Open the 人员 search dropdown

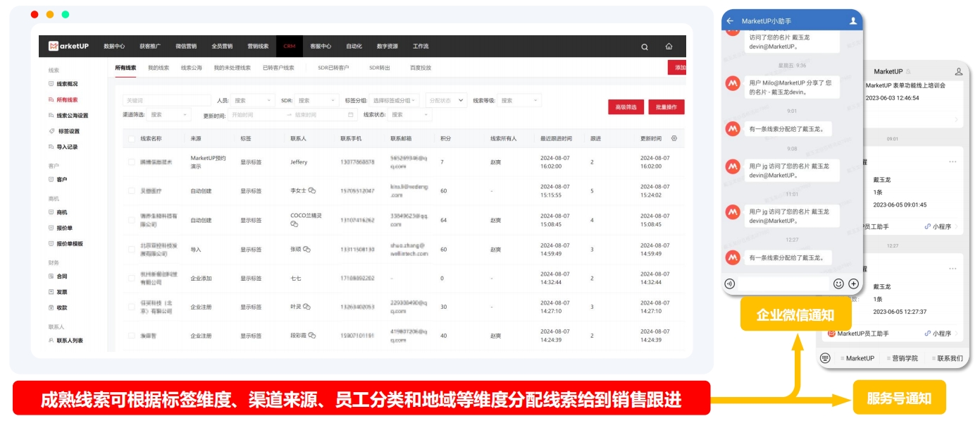pyautogui.click(x=253, y=101)
